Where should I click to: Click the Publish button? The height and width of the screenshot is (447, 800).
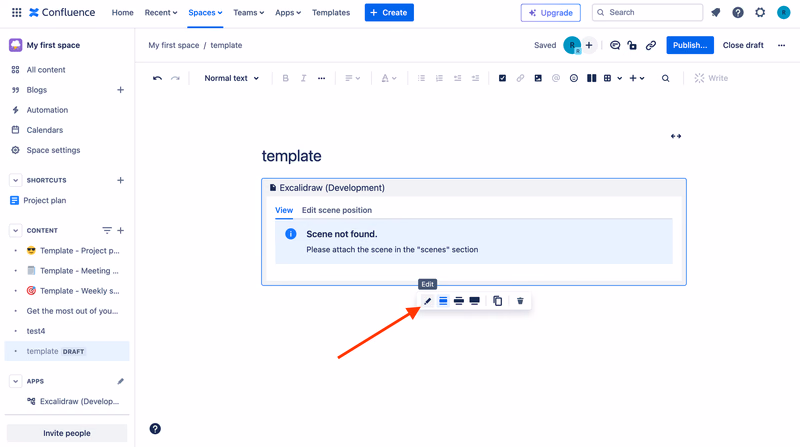690,45
